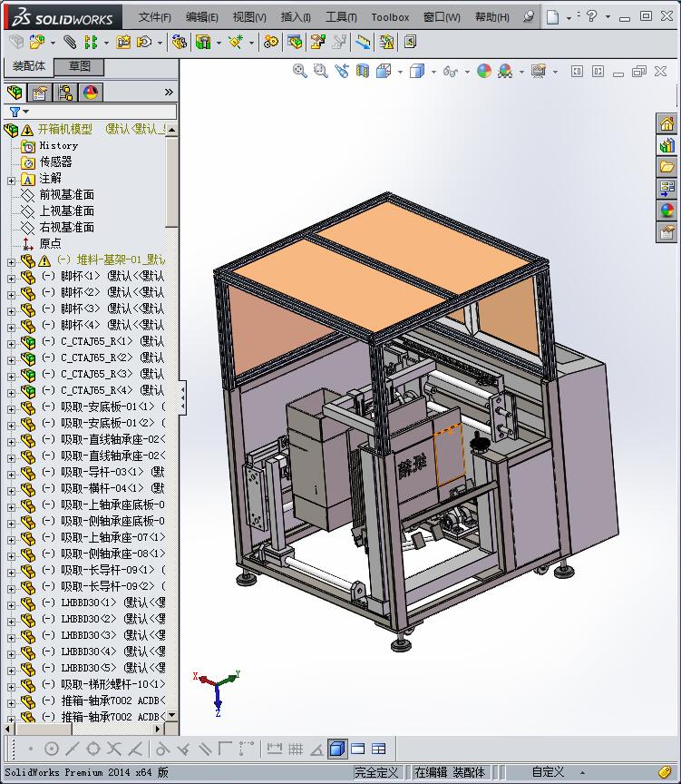Switch to the 装配体 assembly tab
Image resolution: width=681 pixels, height=784 pixels.
[28, 66]
